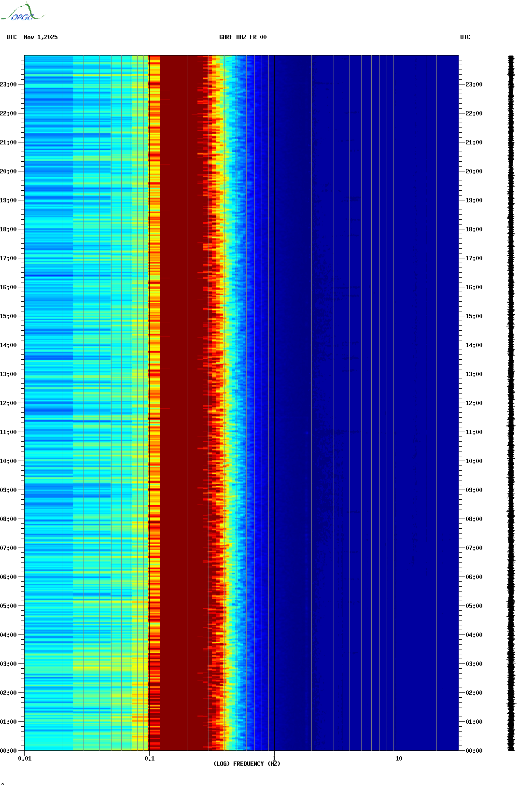Click the right-axis 08:00 time label
This screenshot has height=789, width=532.
(x=474, y=519)
